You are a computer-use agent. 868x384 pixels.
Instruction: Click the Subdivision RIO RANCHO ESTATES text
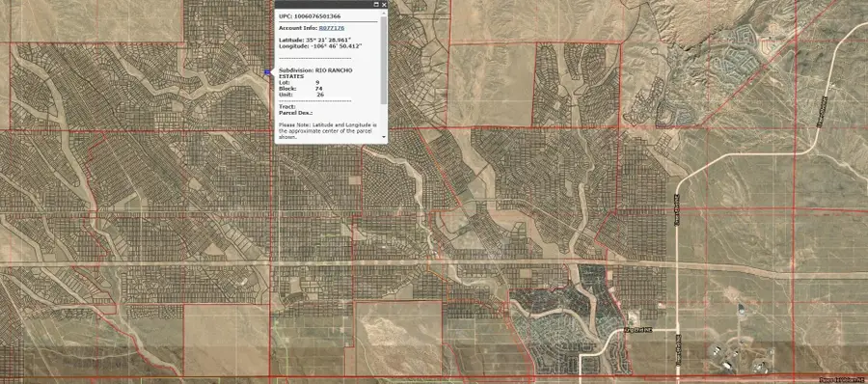(315, 73)
